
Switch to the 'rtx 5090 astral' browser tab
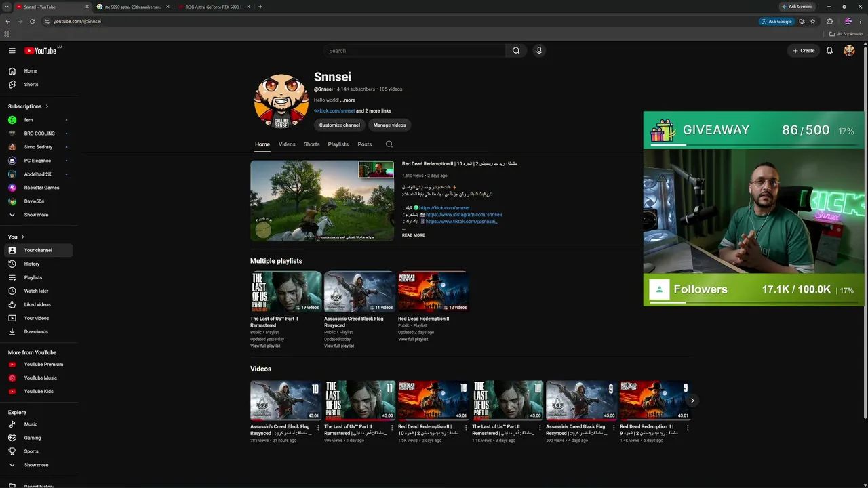tap(133, 7)
